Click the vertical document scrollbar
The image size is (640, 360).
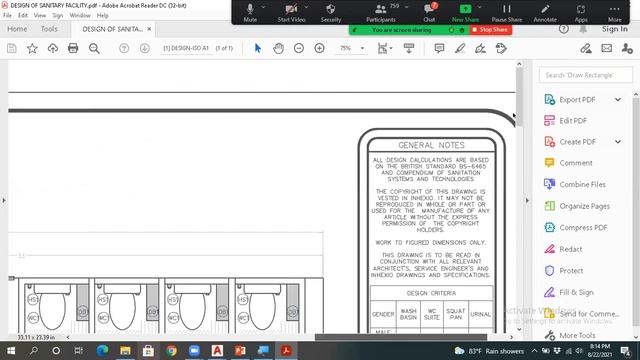click(519, 97)
